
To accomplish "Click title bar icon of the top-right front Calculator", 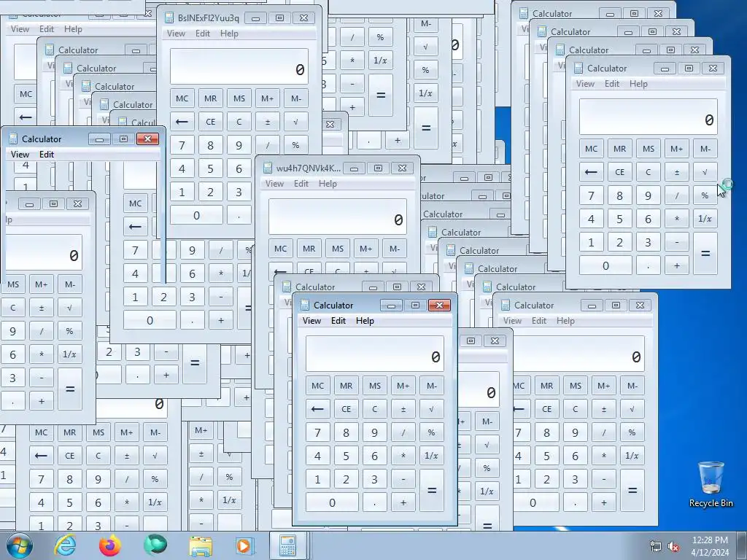I will pyautogui.click(x=578, y=68).
